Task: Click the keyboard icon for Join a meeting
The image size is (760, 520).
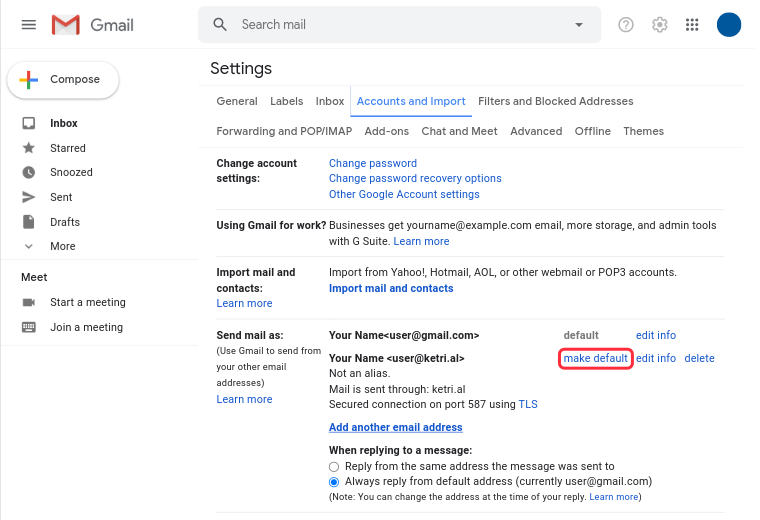Action: [29, 327]
